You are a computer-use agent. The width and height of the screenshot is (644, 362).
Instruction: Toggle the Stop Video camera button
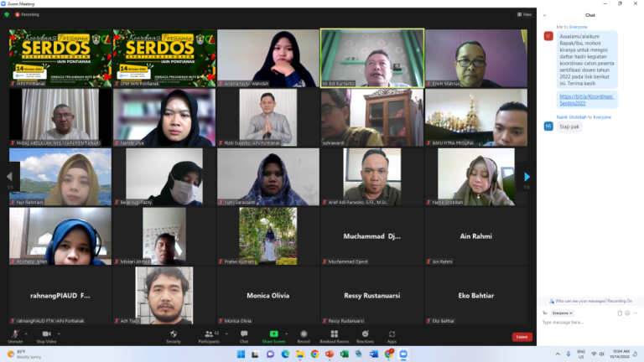46,336
